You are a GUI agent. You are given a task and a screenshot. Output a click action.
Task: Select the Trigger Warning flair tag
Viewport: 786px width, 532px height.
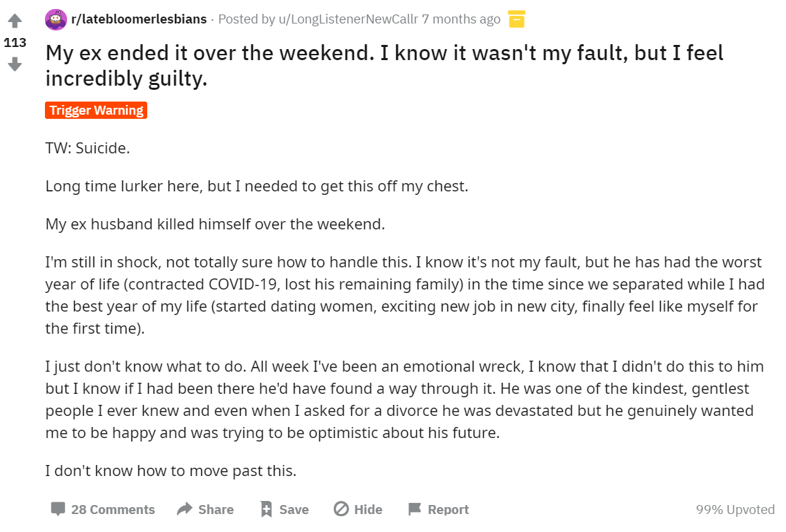pos(96,111)
